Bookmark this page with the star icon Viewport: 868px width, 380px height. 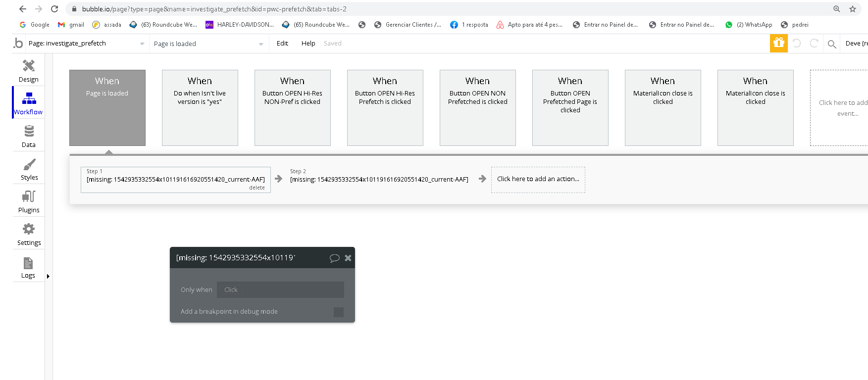853,9
